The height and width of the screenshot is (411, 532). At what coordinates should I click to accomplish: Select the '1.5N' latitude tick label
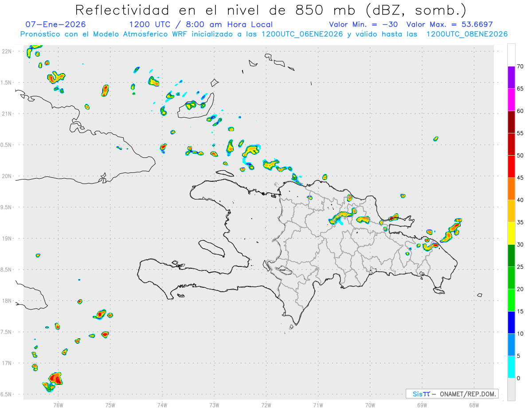click(7, 82)
